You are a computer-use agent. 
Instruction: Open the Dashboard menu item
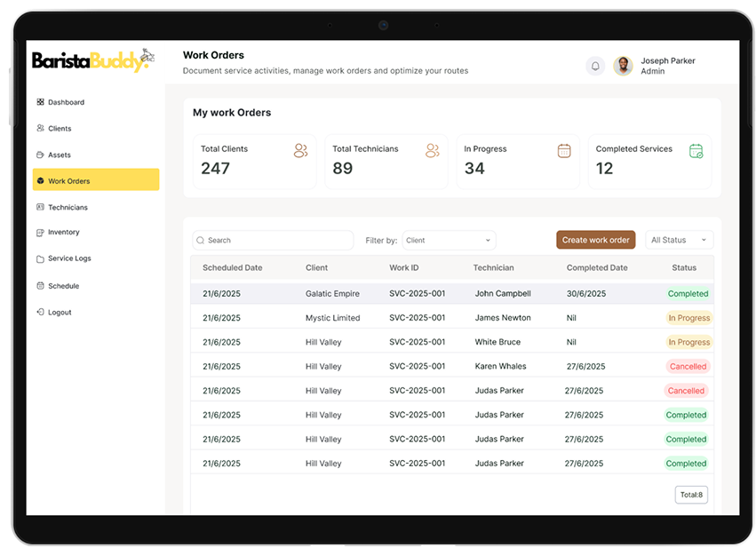[x=66, y=102]
